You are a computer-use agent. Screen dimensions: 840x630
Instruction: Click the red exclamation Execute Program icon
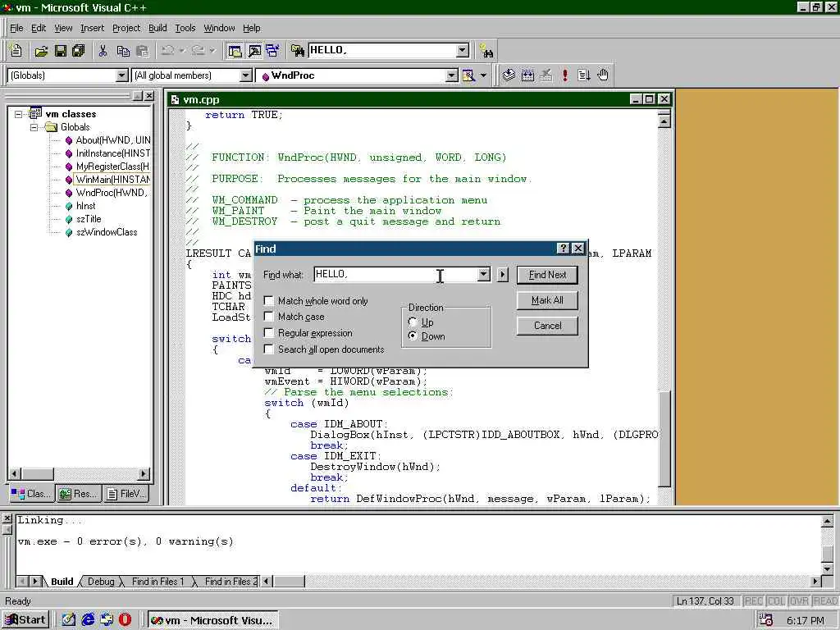(564, 75)
